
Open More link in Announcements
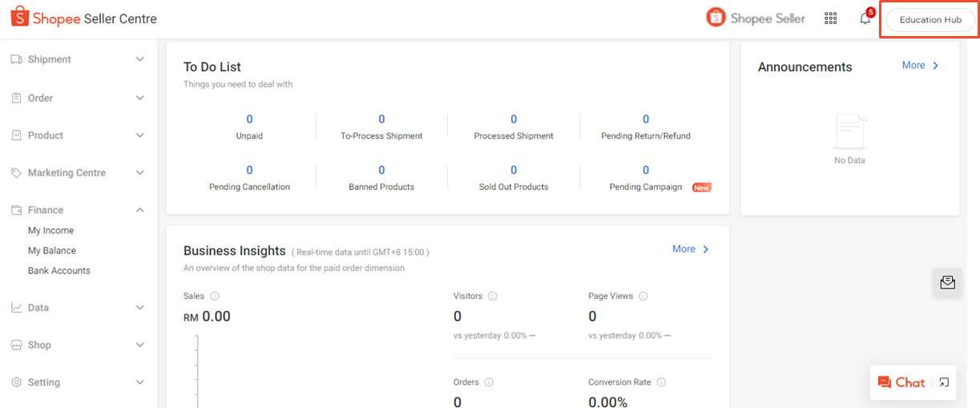(x=920, y=65)
